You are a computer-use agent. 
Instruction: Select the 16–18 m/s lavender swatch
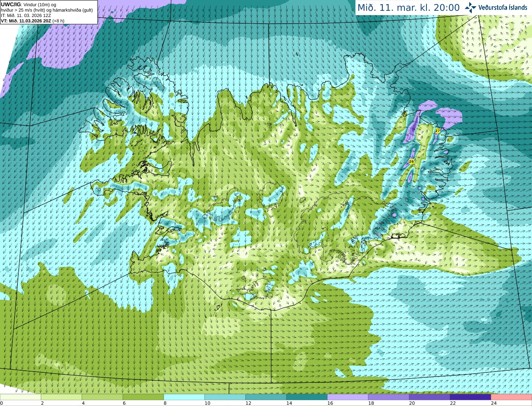[x=348, y=397]
